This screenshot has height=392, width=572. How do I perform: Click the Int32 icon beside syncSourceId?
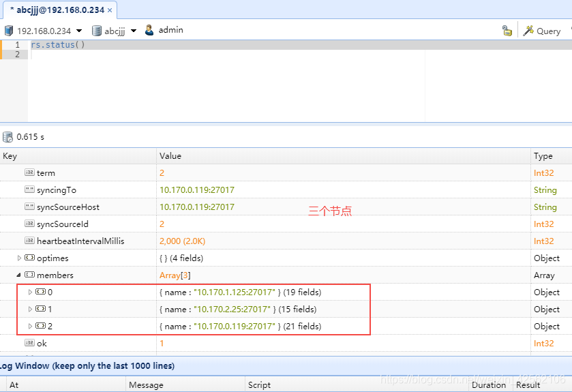click(29, 224)
